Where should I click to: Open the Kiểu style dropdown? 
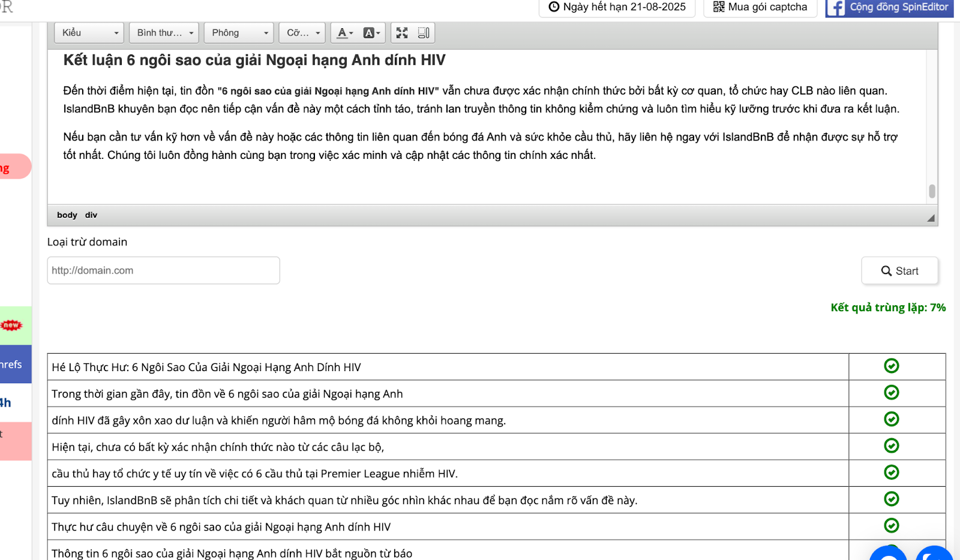pos(89,33)
